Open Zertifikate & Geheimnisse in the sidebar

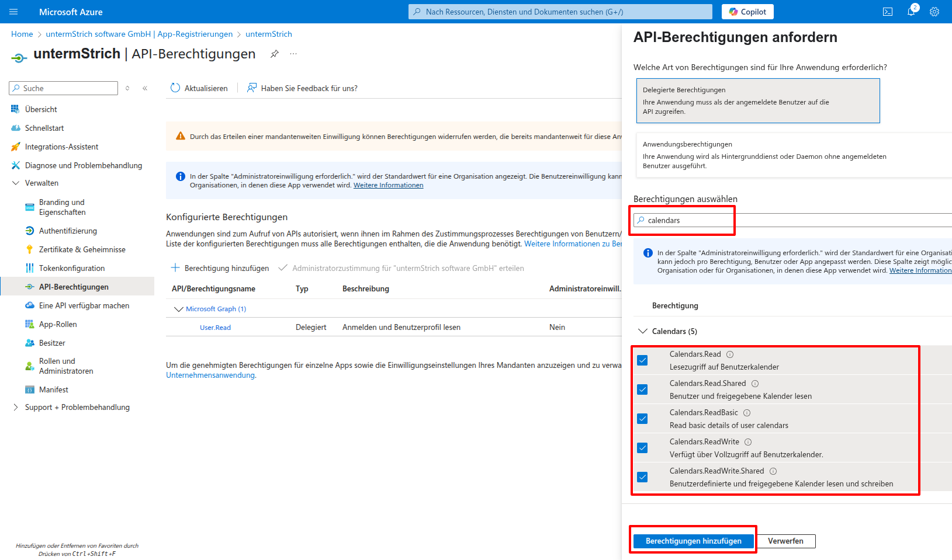[x=82, y=249]
